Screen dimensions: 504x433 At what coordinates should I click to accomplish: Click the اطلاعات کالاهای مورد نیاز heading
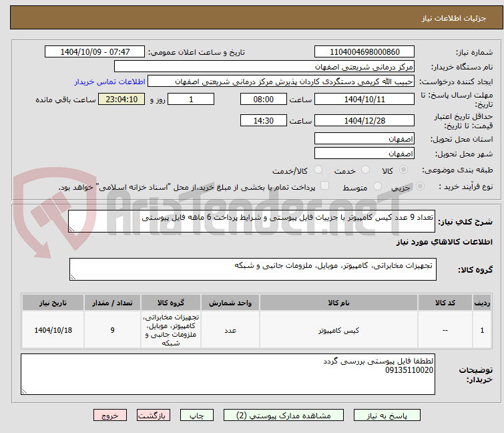coord(444,242)
